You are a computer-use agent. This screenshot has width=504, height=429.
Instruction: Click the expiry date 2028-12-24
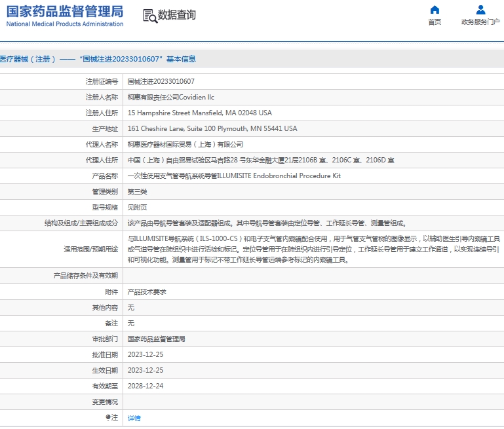point(145,386)
